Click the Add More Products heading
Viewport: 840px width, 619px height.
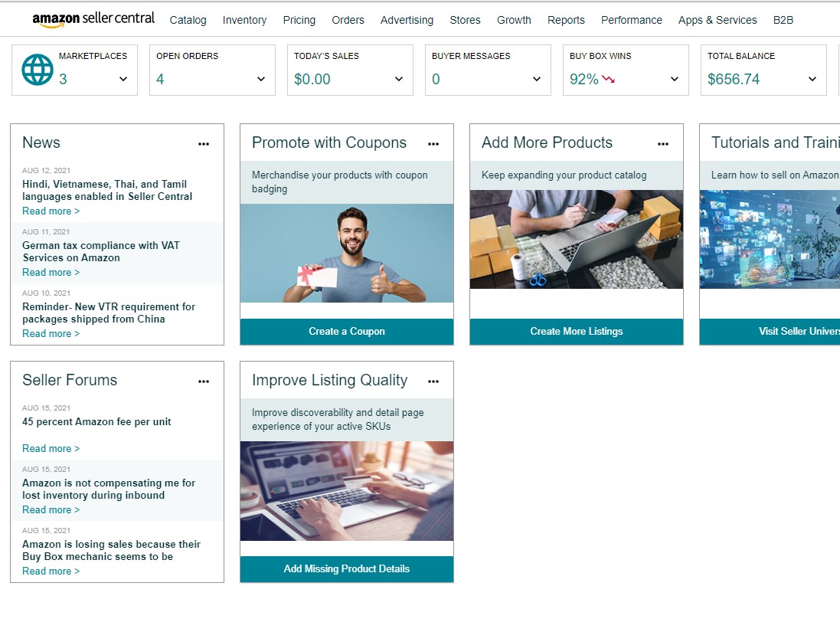coord(547,142)
